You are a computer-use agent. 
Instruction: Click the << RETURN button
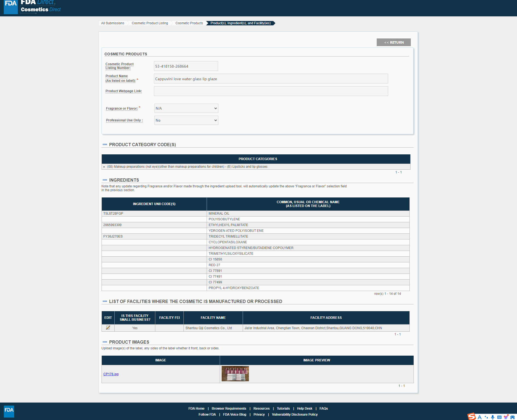[394, 42]
